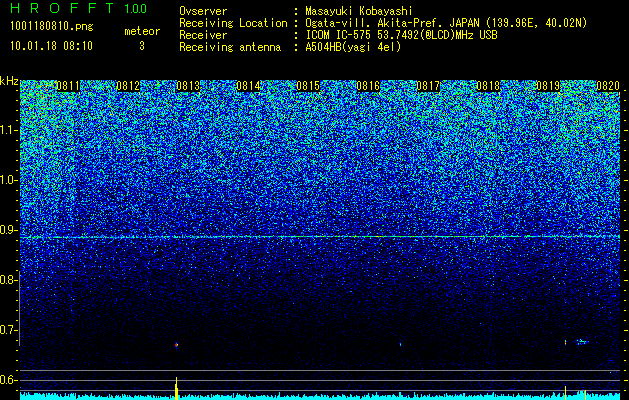Viewport: 629px width, 400px height.
Task: Click the 'Receiving antenna' field label
Action: (x=230, y=47)
